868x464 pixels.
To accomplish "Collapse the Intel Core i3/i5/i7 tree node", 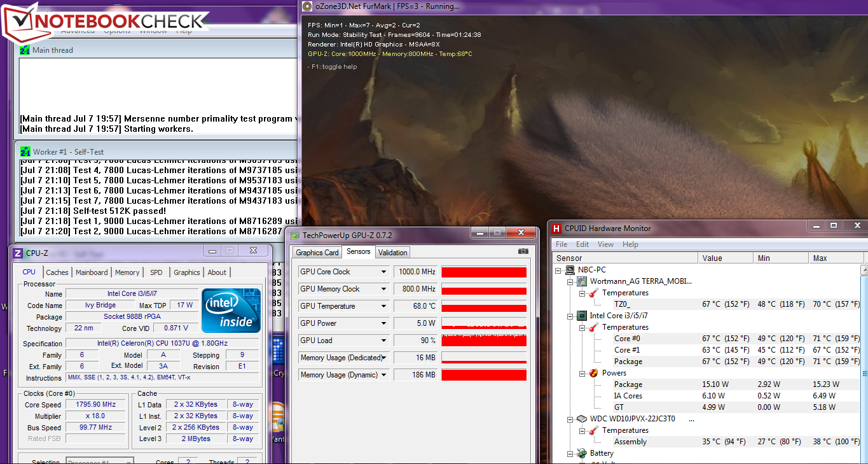I will coord(570,316).
